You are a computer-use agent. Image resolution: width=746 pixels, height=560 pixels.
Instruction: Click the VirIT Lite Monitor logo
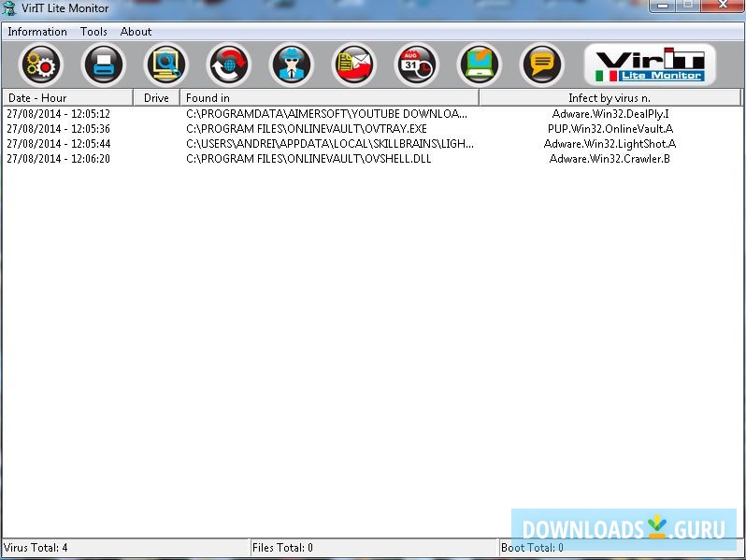coord(650,65)
